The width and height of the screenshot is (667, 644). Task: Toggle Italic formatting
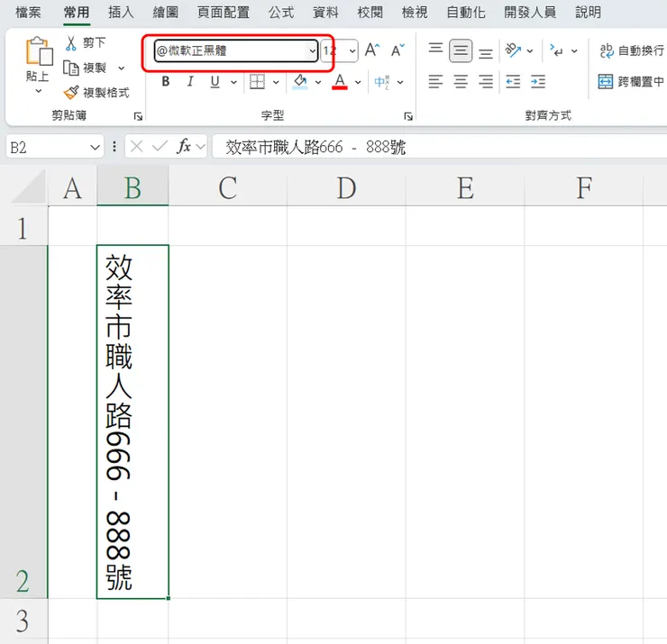[x=190, y=81]
